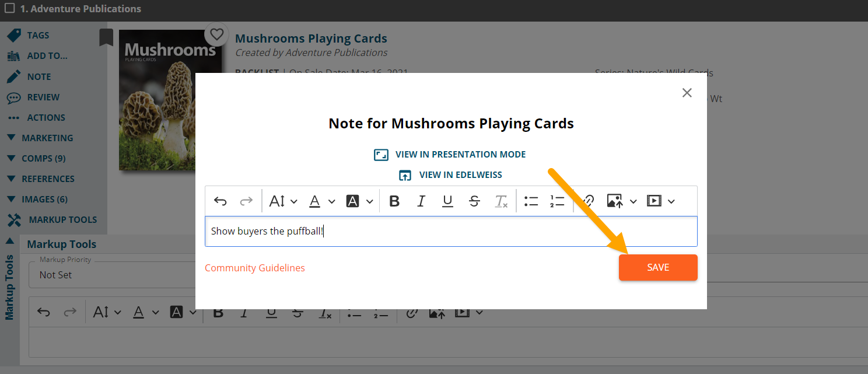Apply bold in the note dialog toolbar

[x=394, y=201]
